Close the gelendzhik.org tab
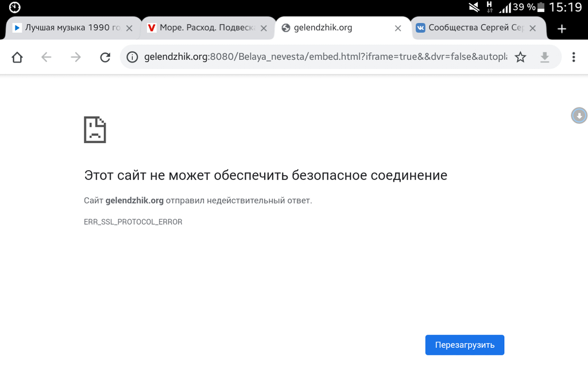This screenshot has height=368, width=588. [398, 28]
